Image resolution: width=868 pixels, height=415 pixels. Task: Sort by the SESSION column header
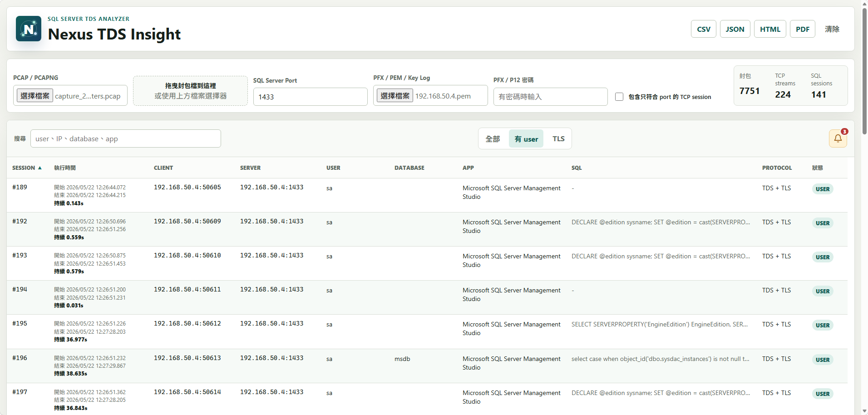point(27,168)
